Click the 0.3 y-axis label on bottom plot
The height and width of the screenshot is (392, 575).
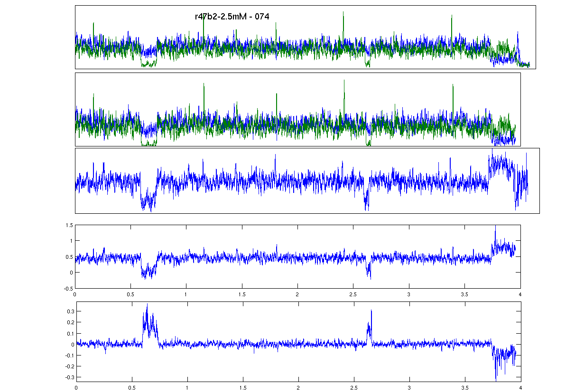click(x=72, y=311)
